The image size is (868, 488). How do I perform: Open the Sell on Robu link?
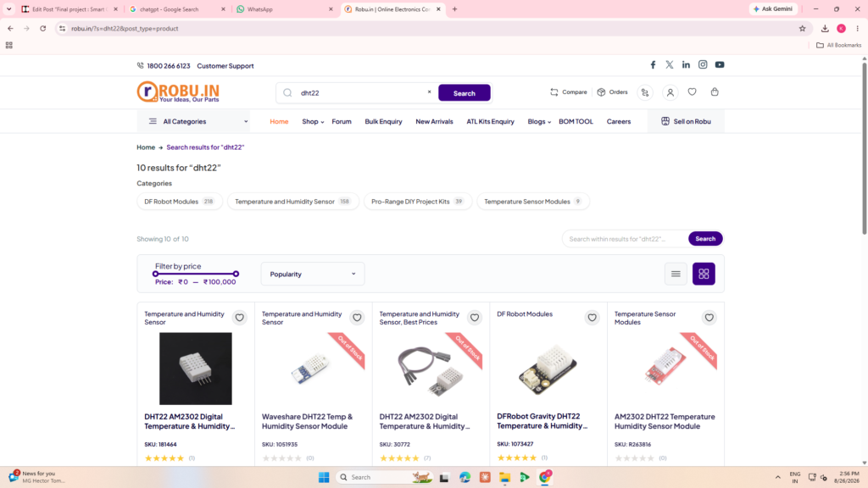[x=685, y=121]
